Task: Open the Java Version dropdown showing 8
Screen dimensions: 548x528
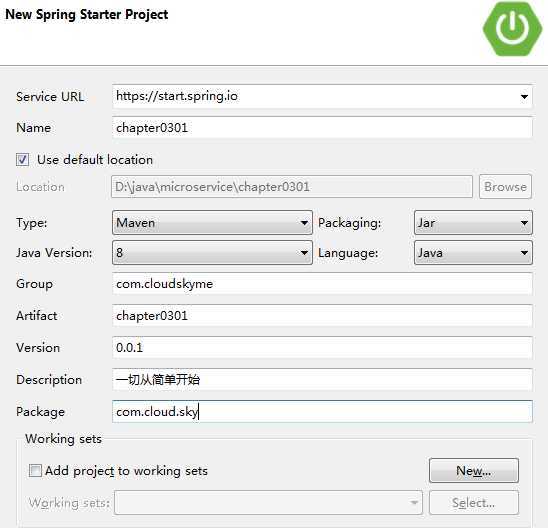Action: 212,252
